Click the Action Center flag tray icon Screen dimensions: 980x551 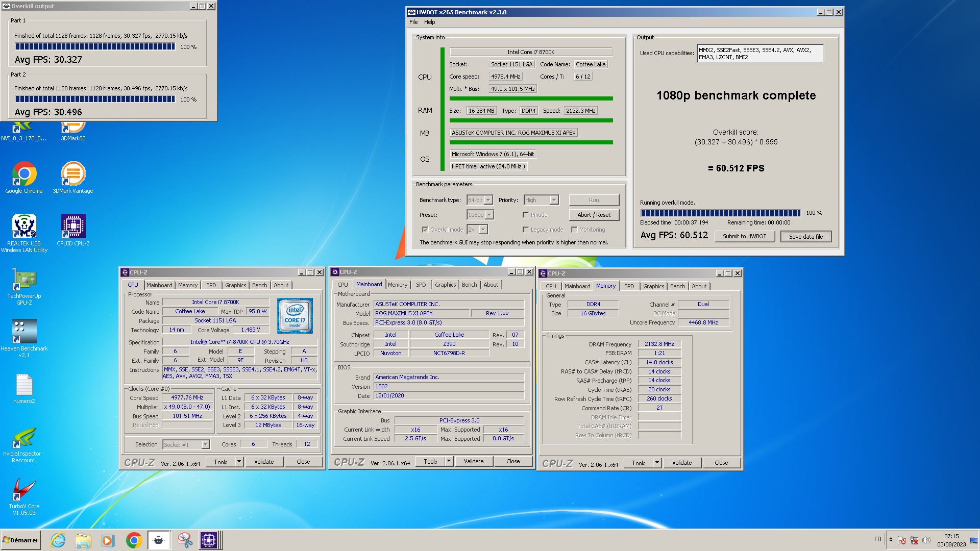coord(902,540)
